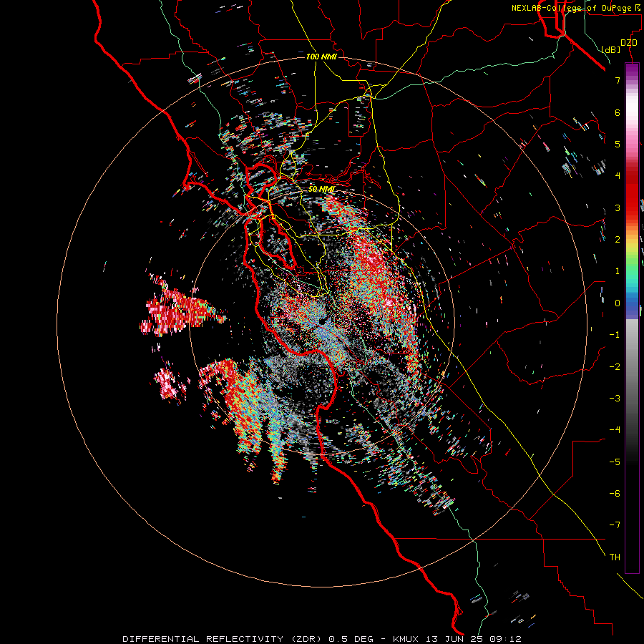Viewport: 644px width, 644px height.
Task: Click the DZD legend title
Action: click(x=629, y=43)
